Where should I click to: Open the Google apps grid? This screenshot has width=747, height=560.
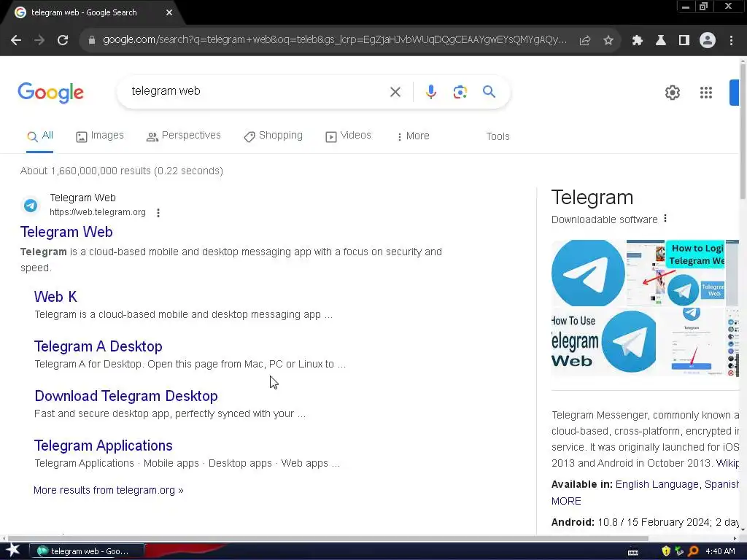(706, 93)
